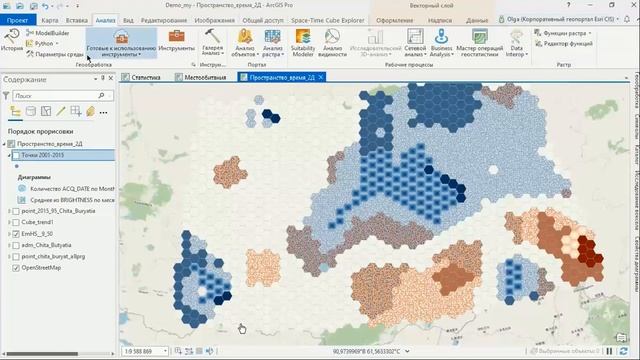This screenshot has width=640, height=360.
Task: Expand the point_chita_buryat_allprg layer
Action: pyautogui.click(x=9, y=257)
